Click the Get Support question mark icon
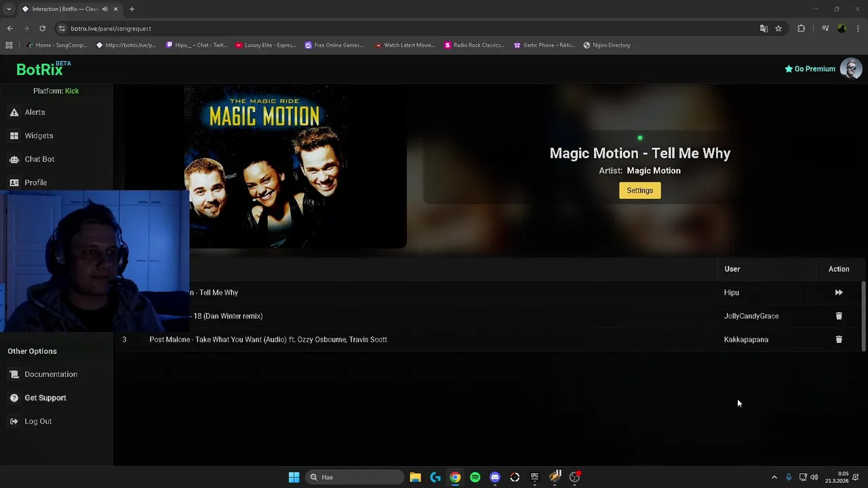Image resolution: width=868 pixels, height=488 pixels. coord(14,398)
